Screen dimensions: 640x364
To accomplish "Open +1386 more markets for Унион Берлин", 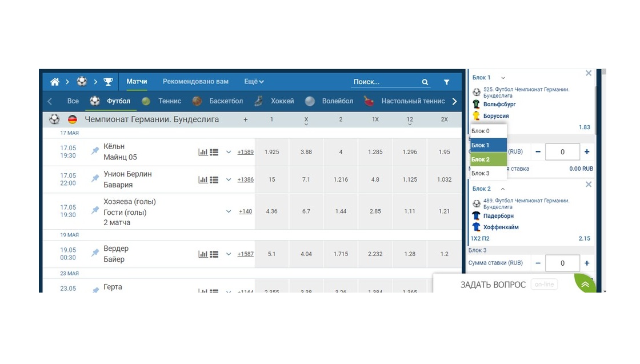I will coord(245,179).
